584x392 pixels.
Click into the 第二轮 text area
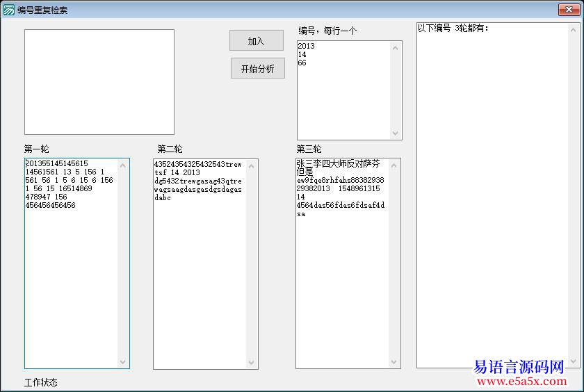pyautogui.click(x=200, y=278)
